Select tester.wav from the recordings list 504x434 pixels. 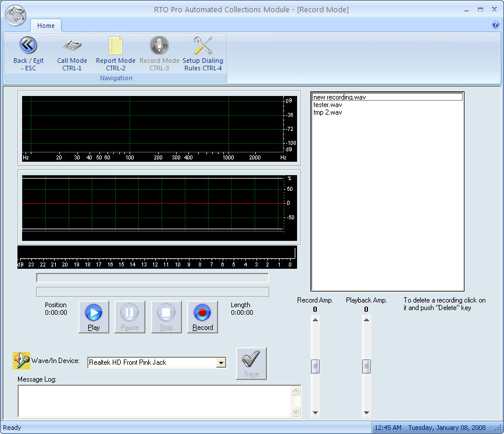point(327,105)
